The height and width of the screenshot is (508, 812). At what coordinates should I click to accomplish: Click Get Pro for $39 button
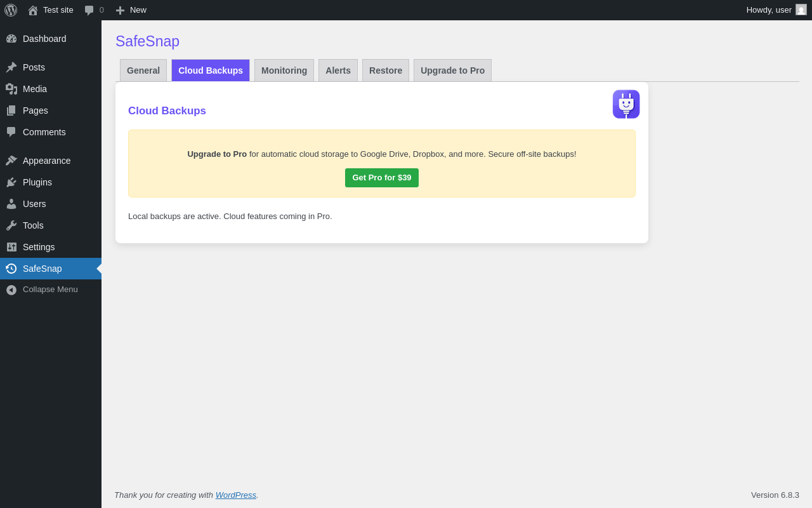382,178
